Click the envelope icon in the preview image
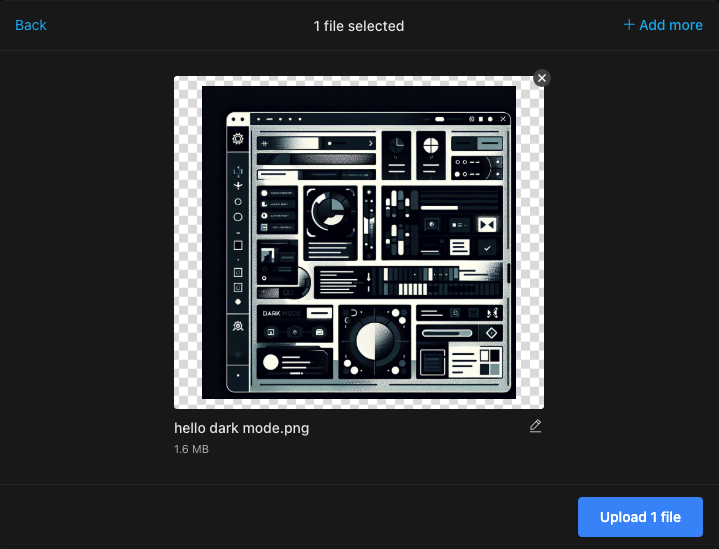Viewport: 719px width, 549px height. [487, 224]
